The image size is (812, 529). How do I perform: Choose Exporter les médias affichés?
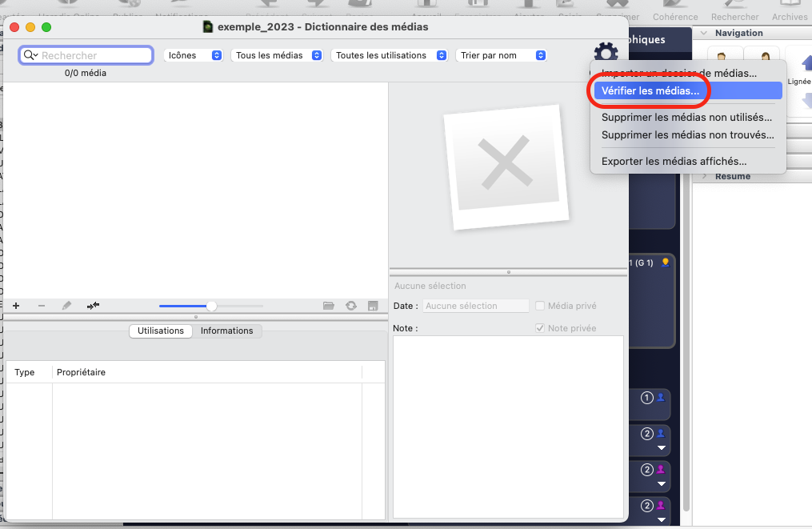click(674, 161)
